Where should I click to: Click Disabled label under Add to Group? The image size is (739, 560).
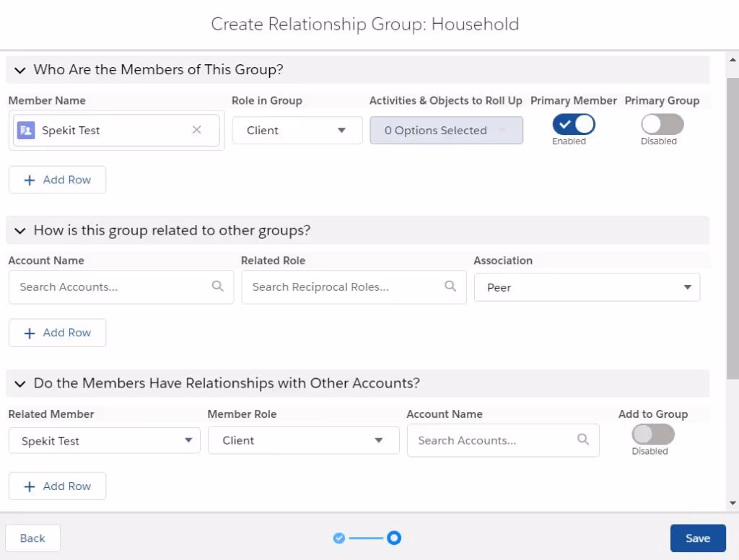click(650, 451)
